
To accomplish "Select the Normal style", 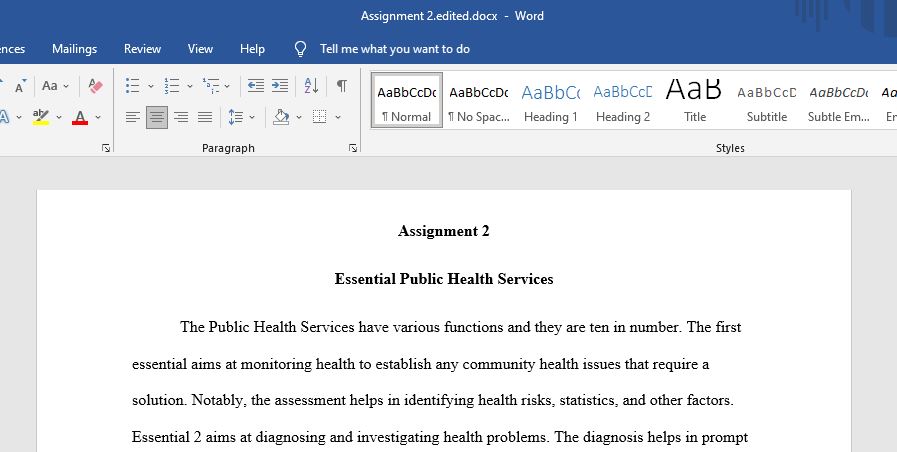I will click(407, 100).
